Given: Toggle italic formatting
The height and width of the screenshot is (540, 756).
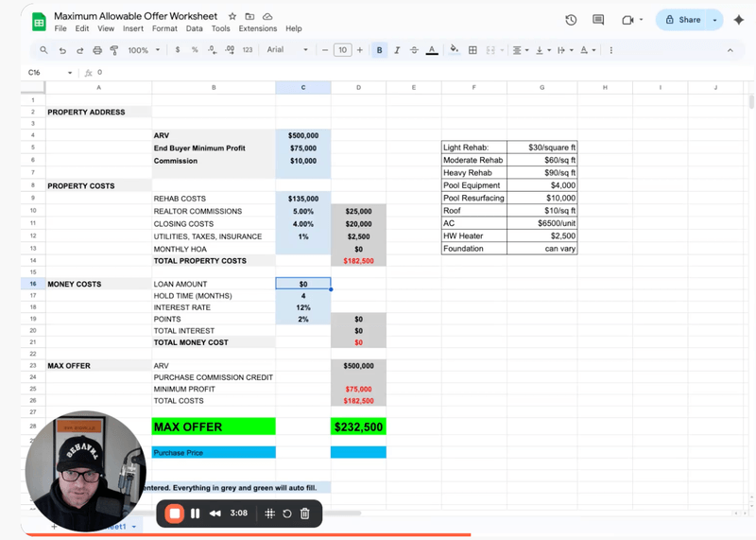Looking at the screenshot, I should [x=397, y=50].
